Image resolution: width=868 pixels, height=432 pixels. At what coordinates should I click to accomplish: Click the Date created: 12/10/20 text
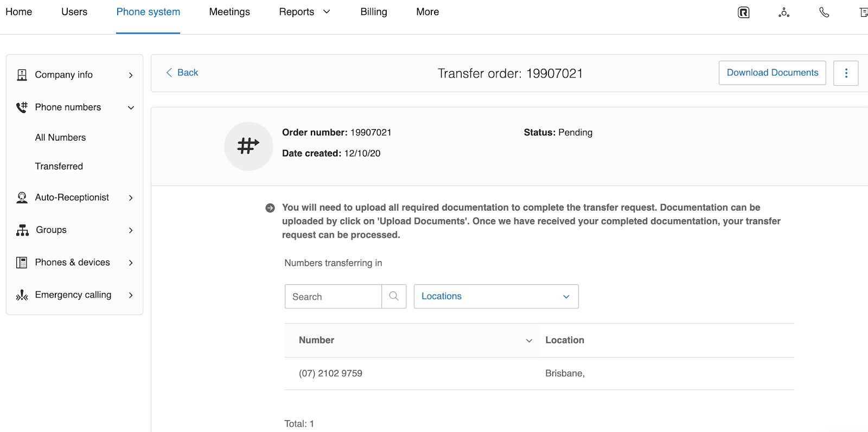(331, 154)
